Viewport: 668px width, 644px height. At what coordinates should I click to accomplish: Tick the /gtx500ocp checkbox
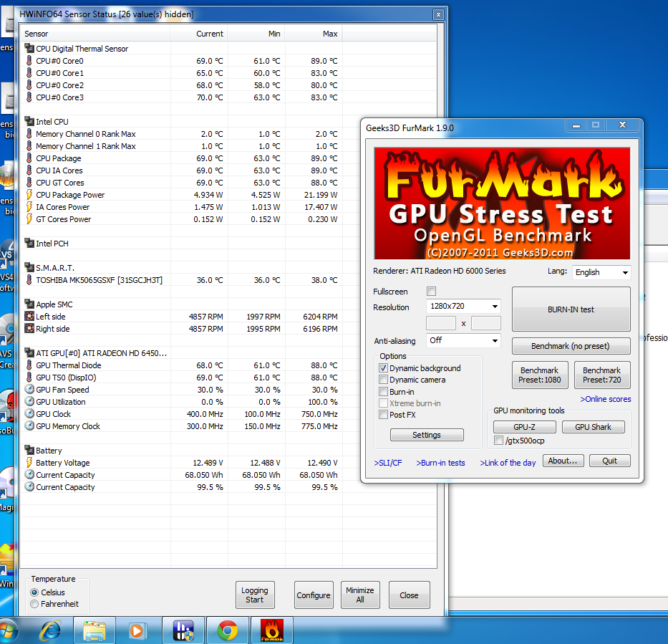point(498,441)
